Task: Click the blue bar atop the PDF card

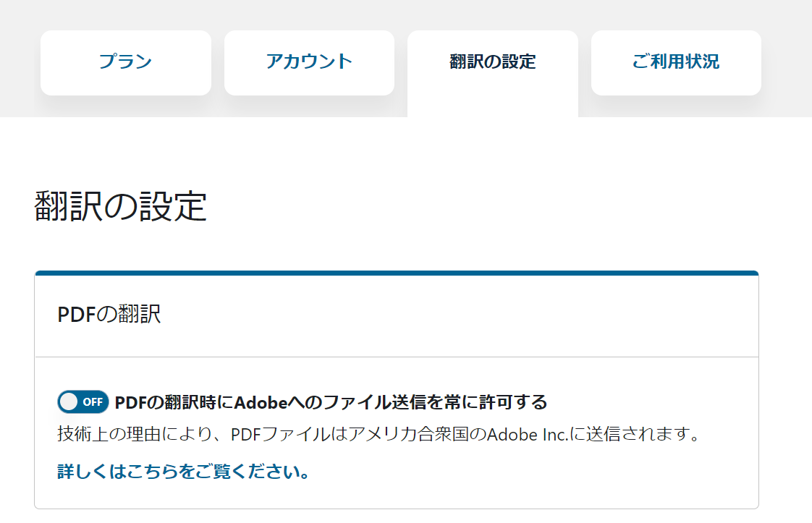Action: coord(397,273)
